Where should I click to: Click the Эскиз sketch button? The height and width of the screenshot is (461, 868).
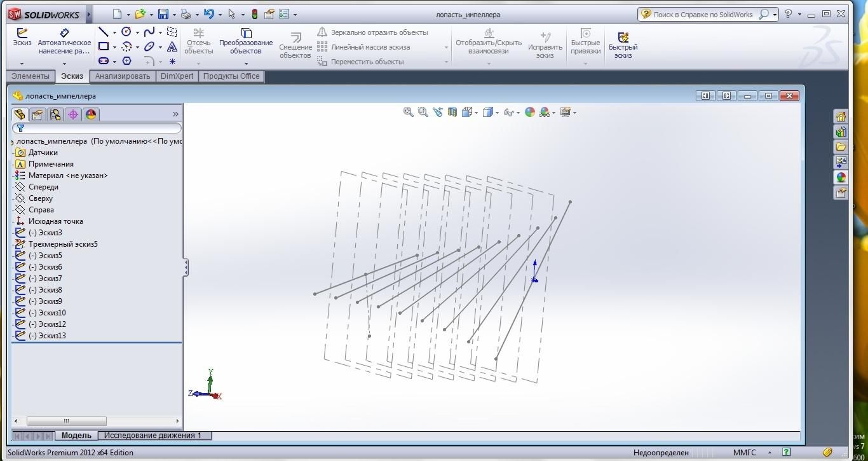coord(22,38)
